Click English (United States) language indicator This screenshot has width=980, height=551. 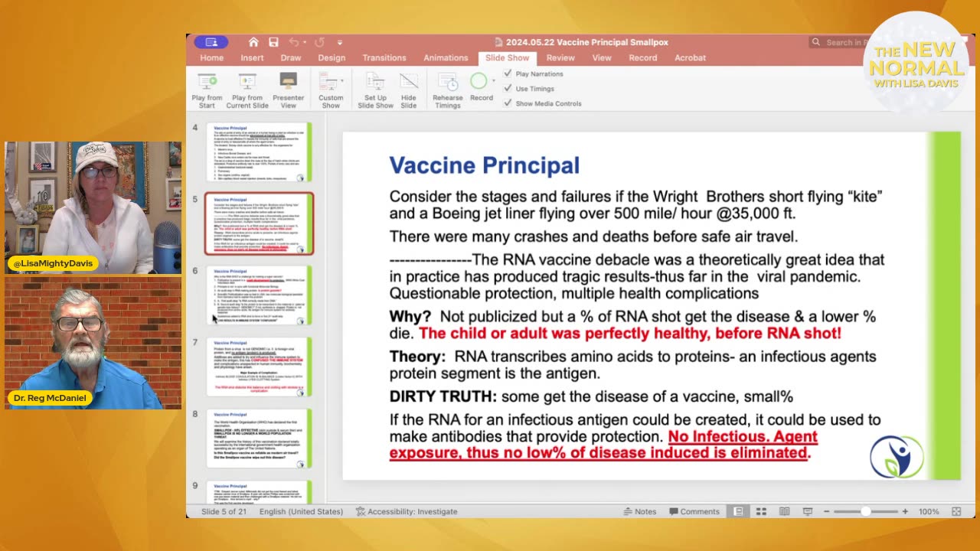[301, 511]
